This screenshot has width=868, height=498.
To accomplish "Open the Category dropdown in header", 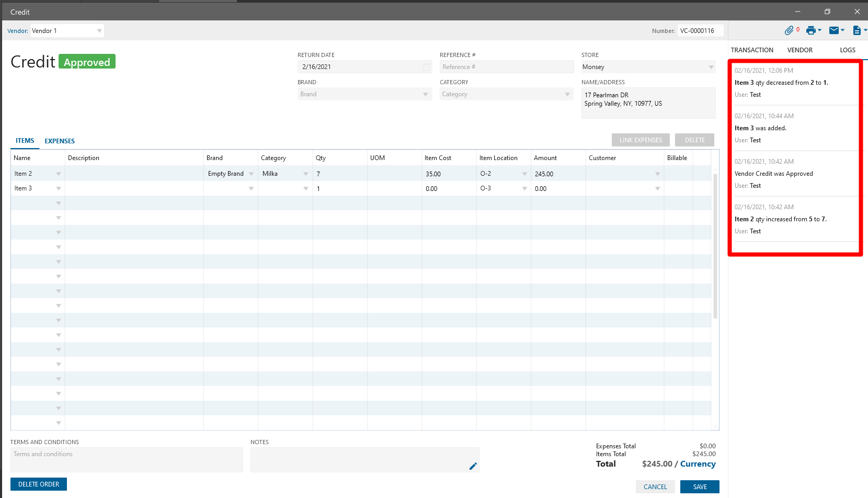I will [x=567, y=94].
